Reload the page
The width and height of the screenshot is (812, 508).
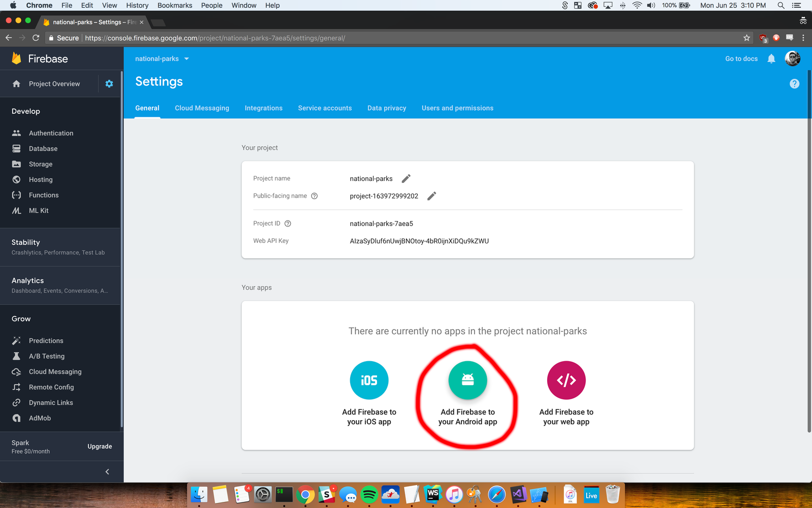(36, 38)
